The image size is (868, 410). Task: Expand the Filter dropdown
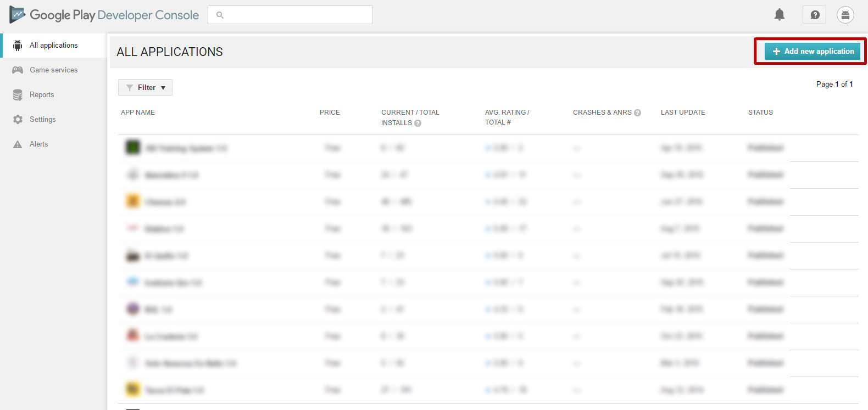[146, 88]
